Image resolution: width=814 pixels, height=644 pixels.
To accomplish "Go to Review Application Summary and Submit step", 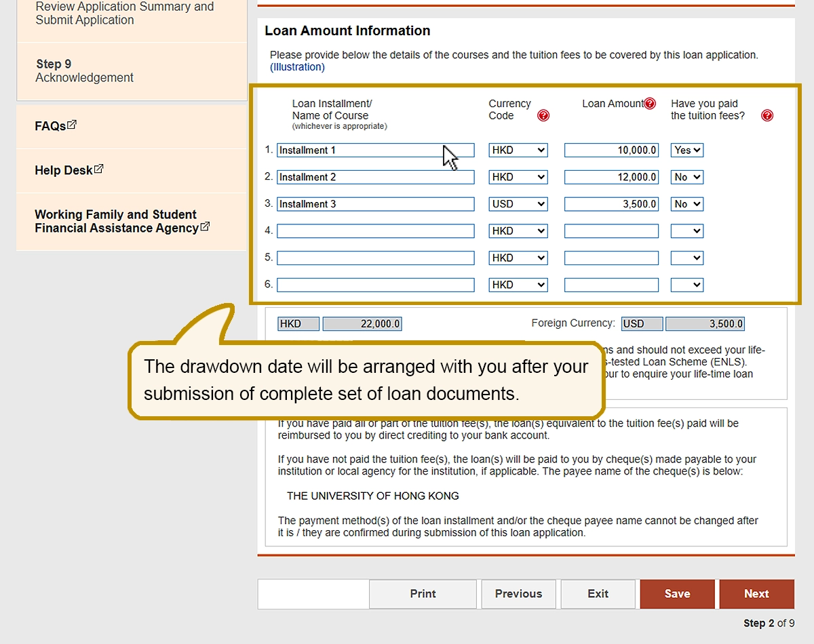I will [x=124, y=14].
